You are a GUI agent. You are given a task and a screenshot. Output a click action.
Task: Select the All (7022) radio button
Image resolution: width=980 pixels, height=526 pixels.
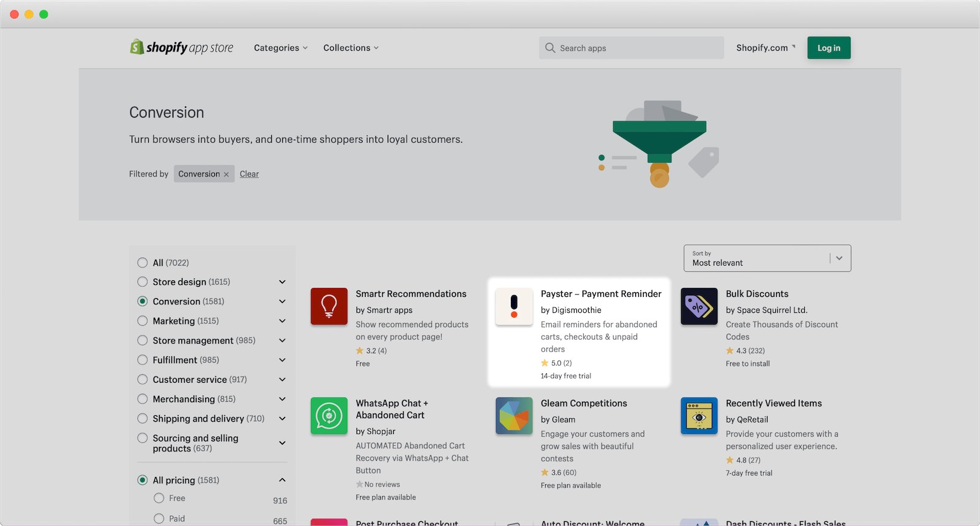(143, 263)
